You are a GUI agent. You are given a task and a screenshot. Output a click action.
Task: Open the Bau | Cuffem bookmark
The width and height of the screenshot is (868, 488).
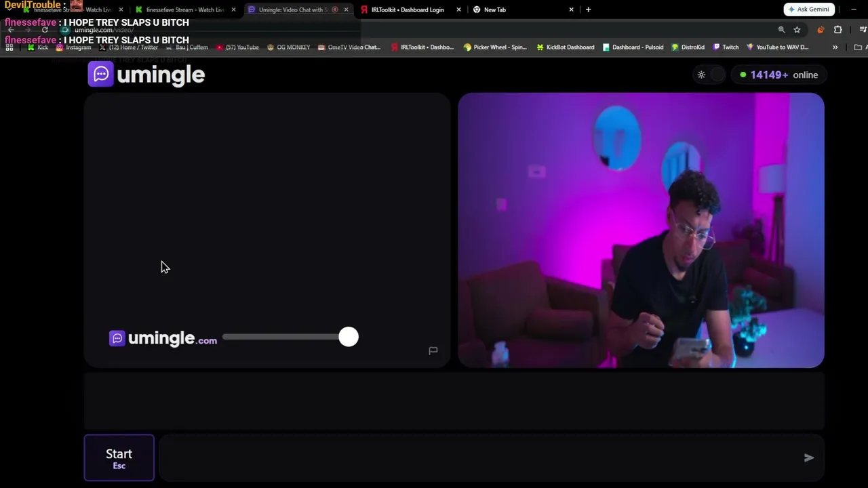[187, 47]
